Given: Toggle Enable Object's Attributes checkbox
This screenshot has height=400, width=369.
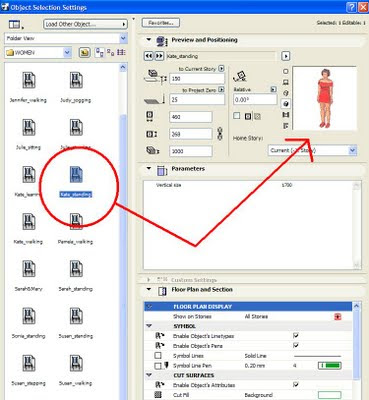Looking at the screenshot, I should click(295, 385).
